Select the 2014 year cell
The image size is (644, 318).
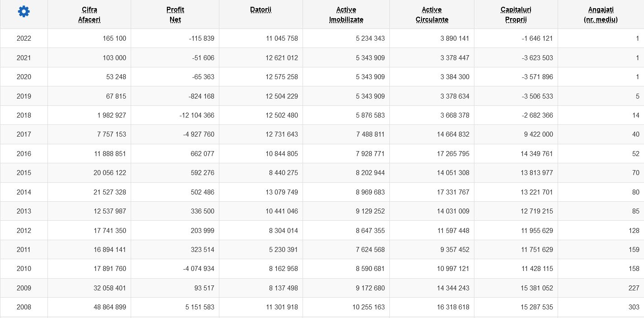tap(24, 192)
